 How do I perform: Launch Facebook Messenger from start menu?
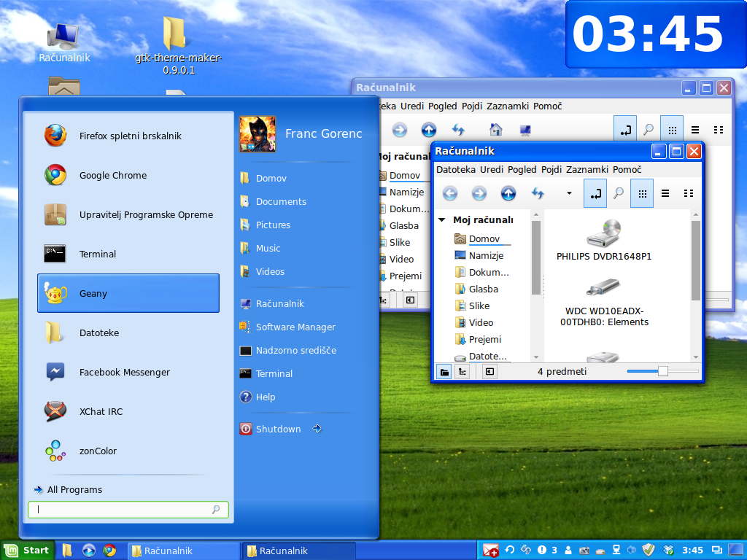pyautogui.click(x=128, y=372)
